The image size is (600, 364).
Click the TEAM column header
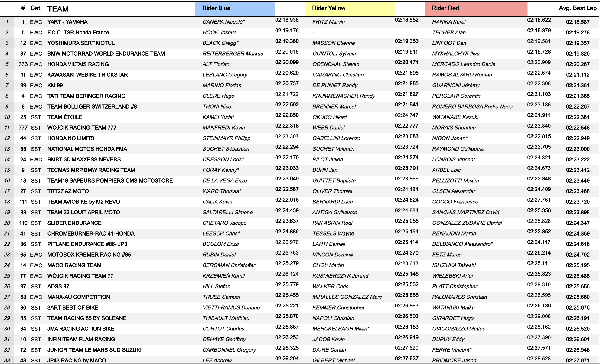click(x=58, y=9)
